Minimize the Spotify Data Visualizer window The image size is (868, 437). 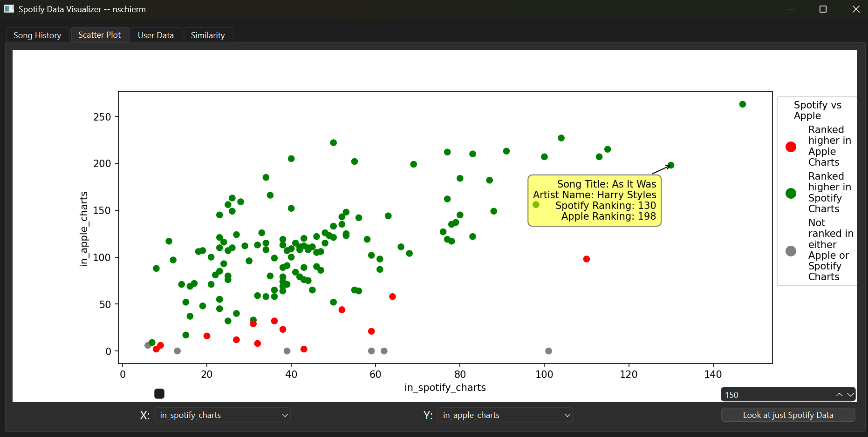(791, 9)
